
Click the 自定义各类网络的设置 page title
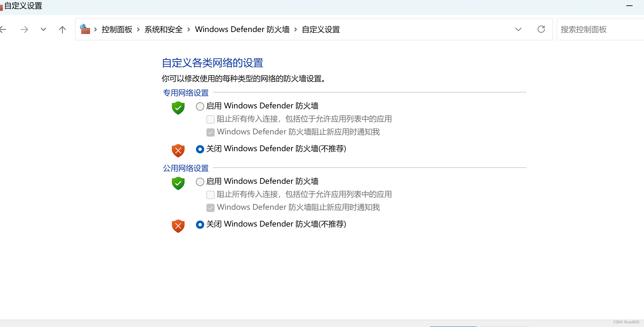[x=212, y=63]
